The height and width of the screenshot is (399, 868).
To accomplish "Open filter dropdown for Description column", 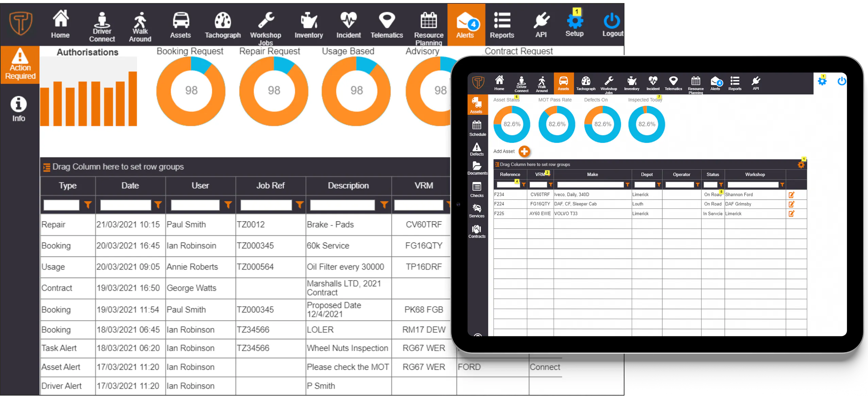I will coord(384,205).
